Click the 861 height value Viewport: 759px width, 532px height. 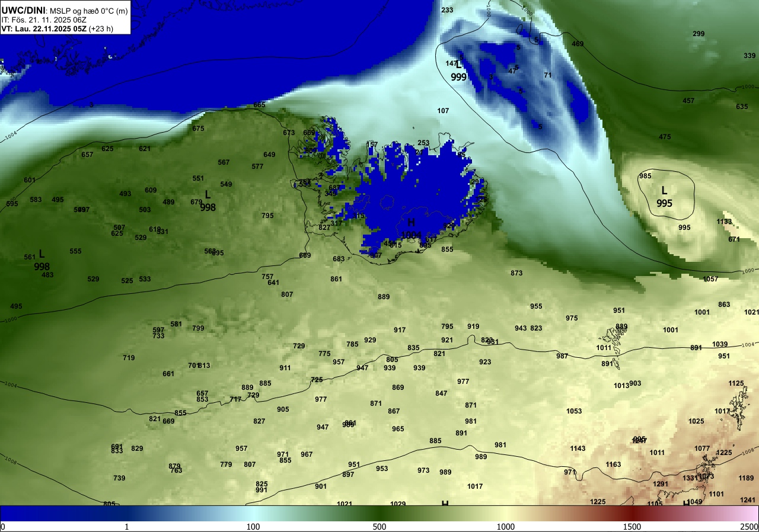pos(336,279)
